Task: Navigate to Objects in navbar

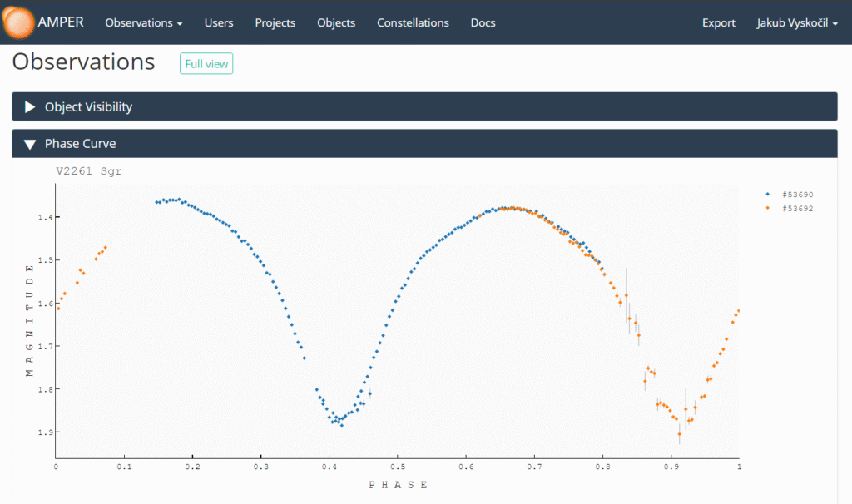Action: coord(336,22)
